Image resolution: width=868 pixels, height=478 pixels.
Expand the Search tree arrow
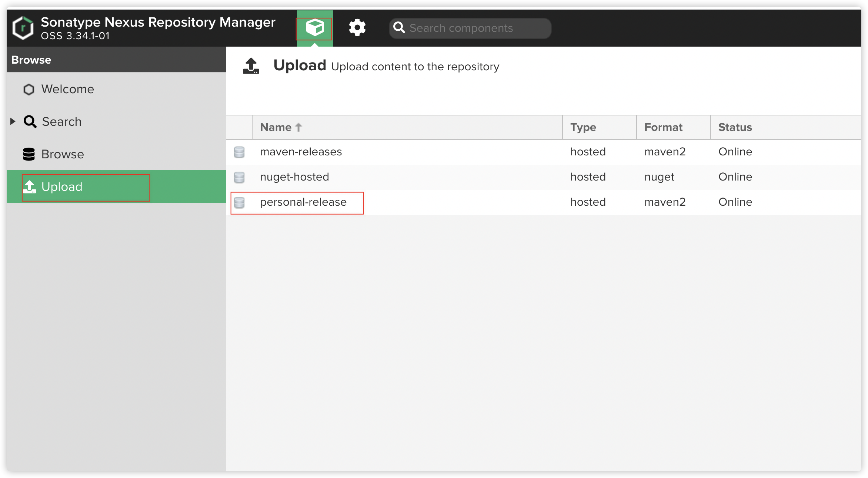pos(13,121)
